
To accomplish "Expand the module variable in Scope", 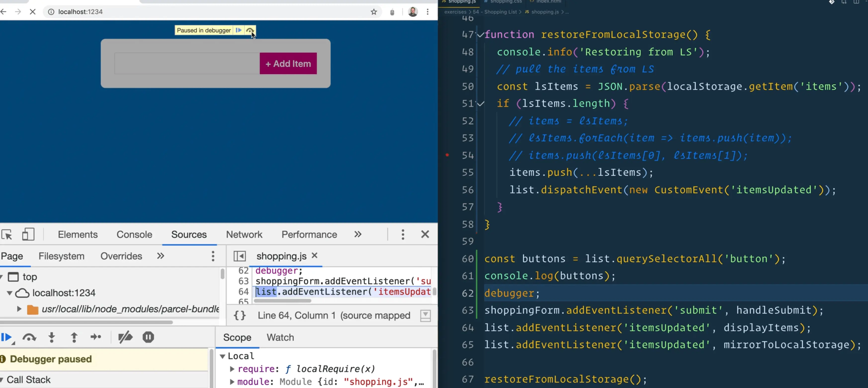I will click(232, 382).
